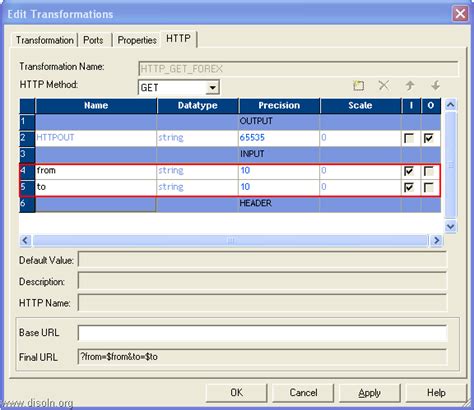Click the OK button
The image size is (474, 410).
[237, 392]
